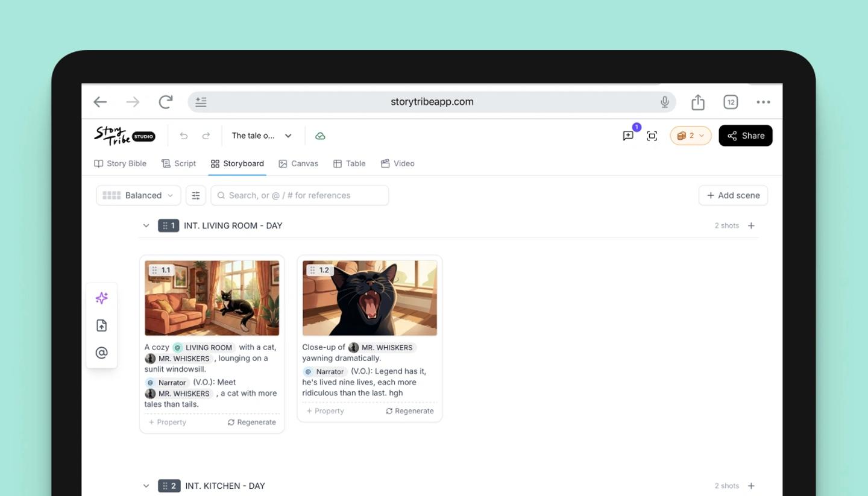The image size is (868, 496).
Task: Click the storytribeapp.com address bar
Action: 432,102
